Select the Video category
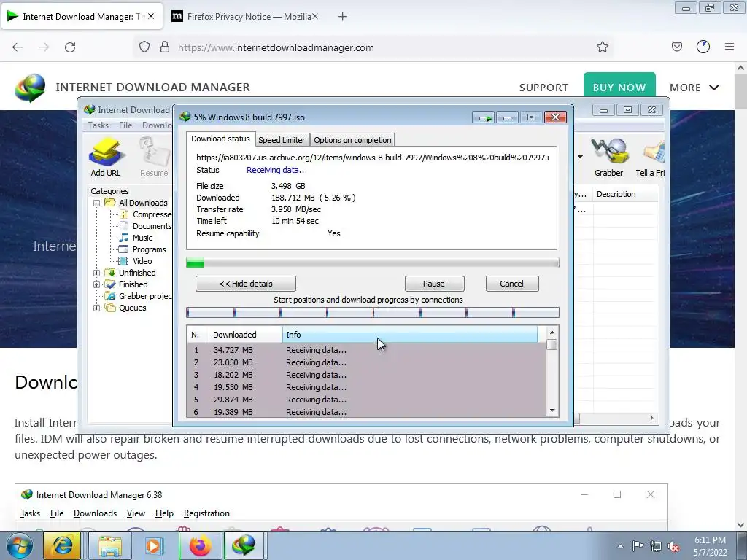Image resolution: width=747 pixels, height=560 pixels. click(x=136, y=261)
